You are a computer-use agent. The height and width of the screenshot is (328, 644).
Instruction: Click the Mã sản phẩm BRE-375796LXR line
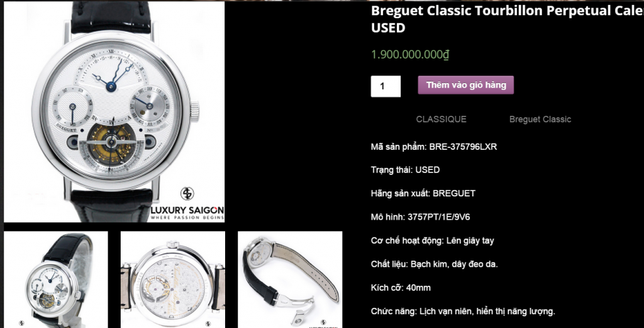pos(434,147)
